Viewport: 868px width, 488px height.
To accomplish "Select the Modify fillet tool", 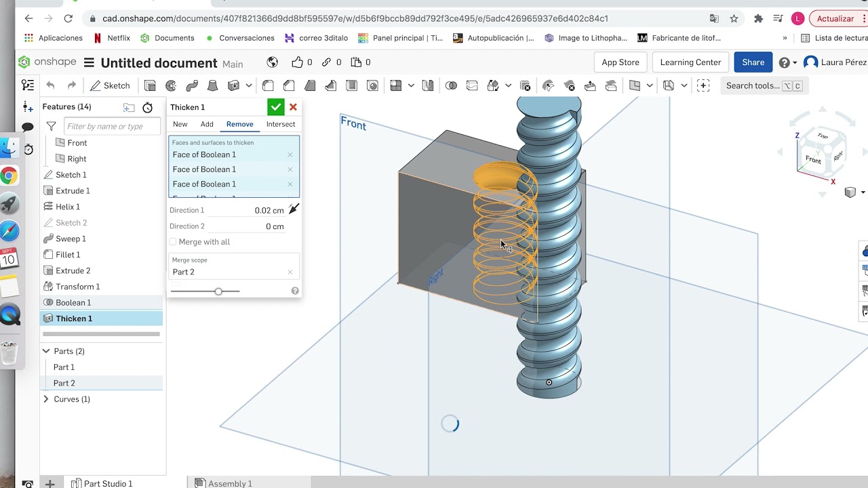I will [549, 85].
